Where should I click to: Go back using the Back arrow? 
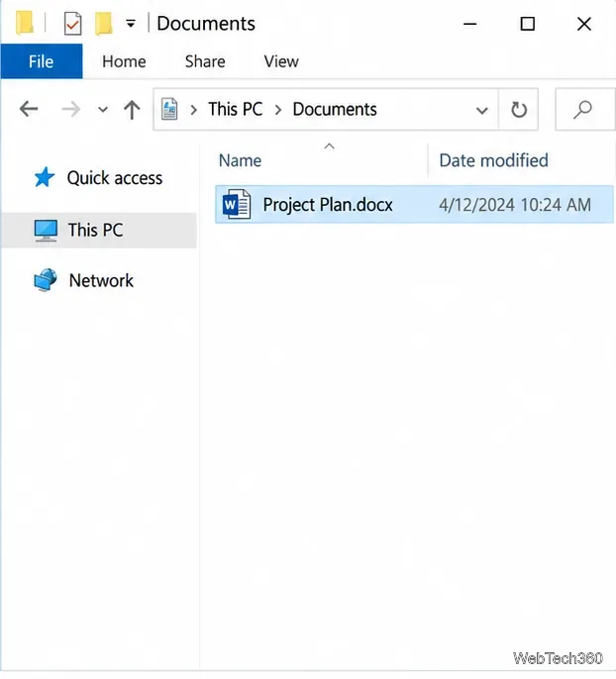(x=29, y=109)
